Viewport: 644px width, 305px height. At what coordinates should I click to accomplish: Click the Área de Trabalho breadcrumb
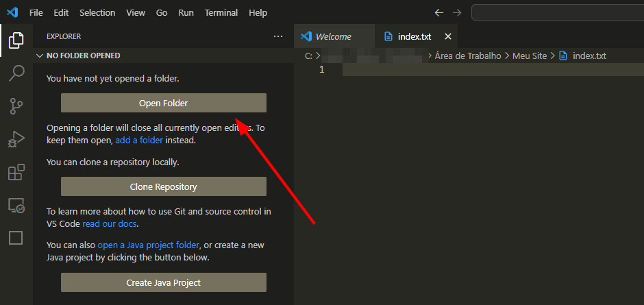(x=468, y=56)
